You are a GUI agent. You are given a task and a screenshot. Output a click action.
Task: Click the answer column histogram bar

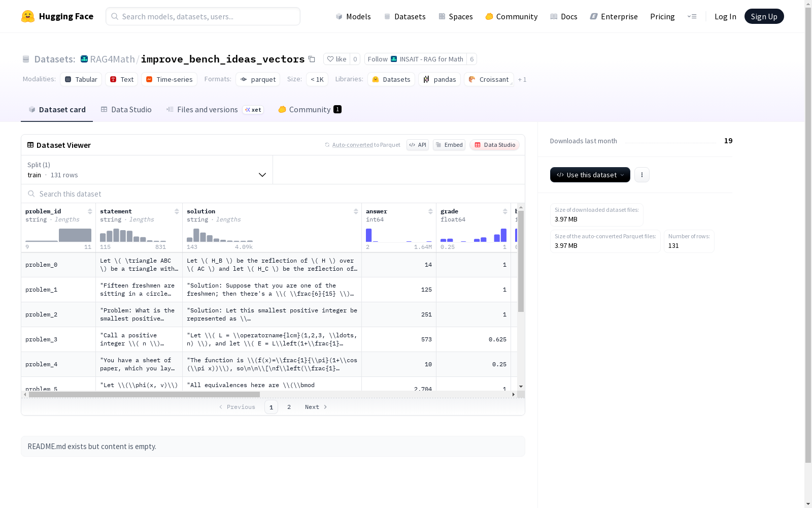pyautogui.click(x=369, y=235)
